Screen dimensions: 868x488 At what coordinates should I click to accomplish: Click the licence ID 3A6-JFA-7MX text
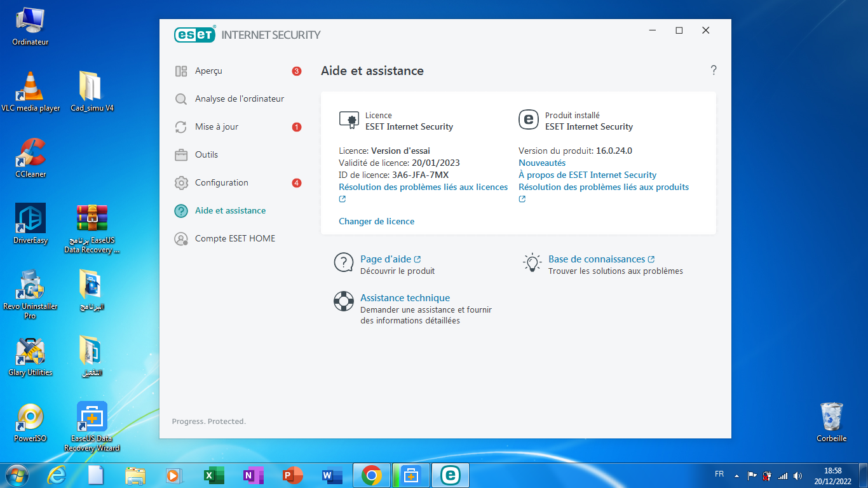(x=421, y=175)
